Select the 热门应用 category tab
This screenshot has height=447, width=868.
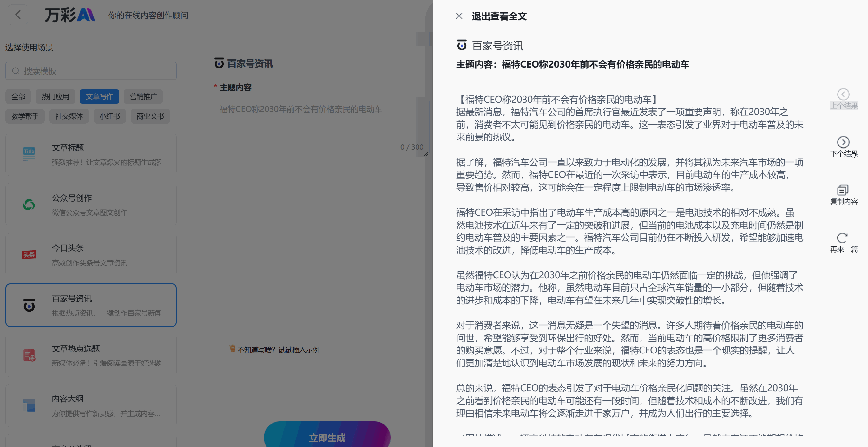tap(55, 97)
